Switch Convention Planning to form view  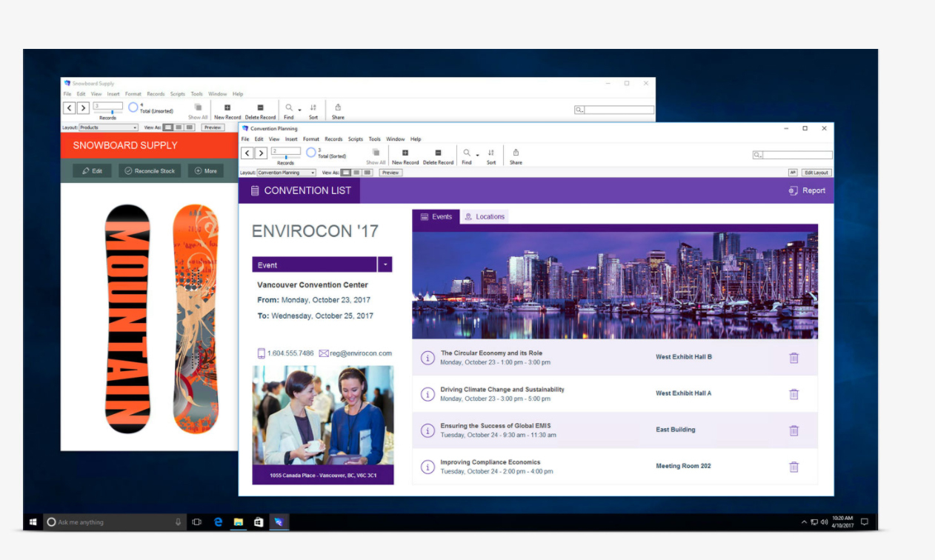(346, 173)
